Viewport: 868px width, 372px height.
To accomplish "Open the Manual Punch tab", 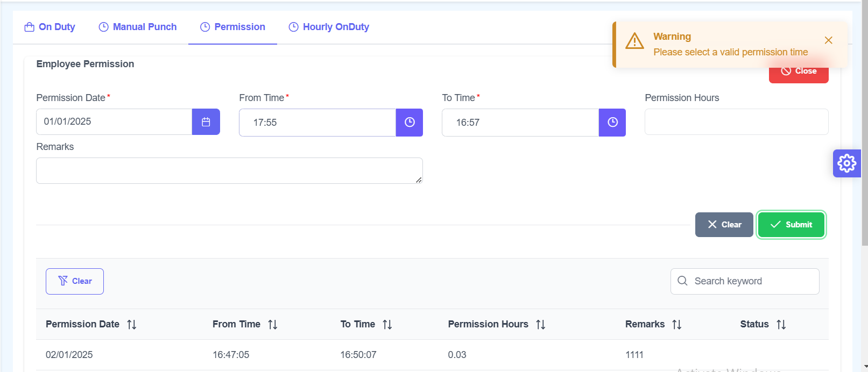I will 138,27.
